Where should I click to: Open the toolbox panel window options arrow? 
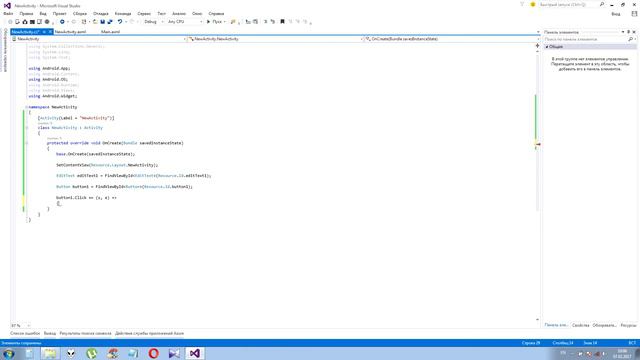pos(623,32)
